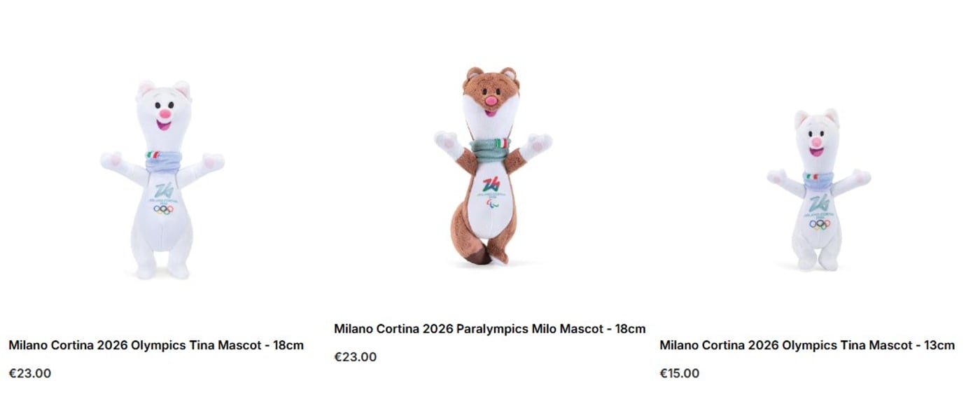Open the brown Milo Mascot plush image
Image resolution: width=980 pixels, height=404 pixels.
pos(492,166)
